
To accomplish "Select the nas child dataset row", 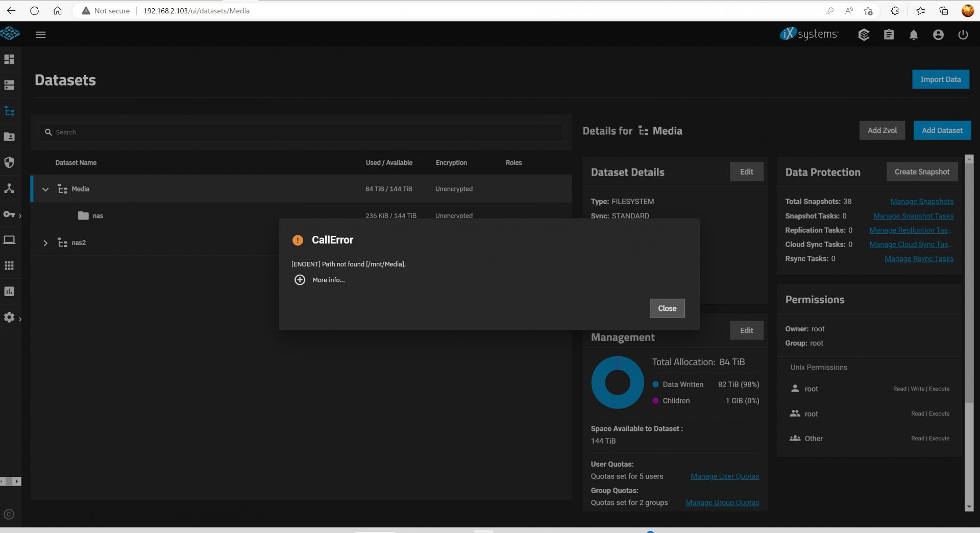I will (x=301, y=216).
